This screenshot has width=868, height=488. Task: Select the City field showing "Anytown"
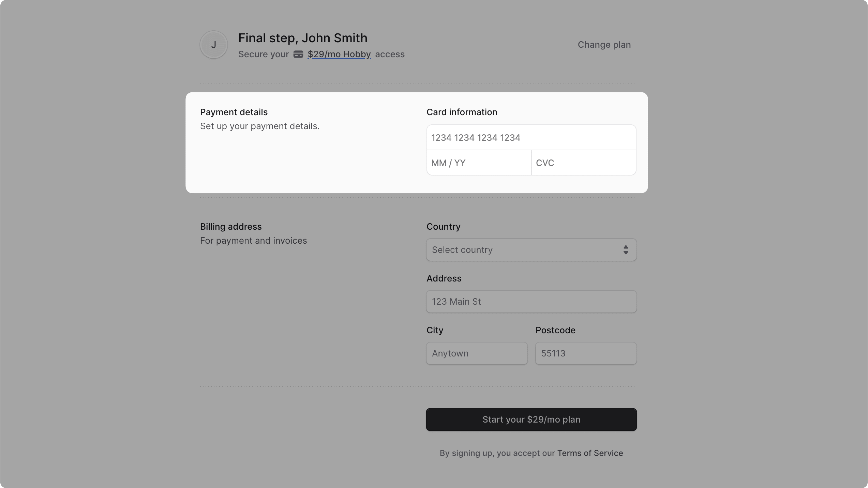476,353
